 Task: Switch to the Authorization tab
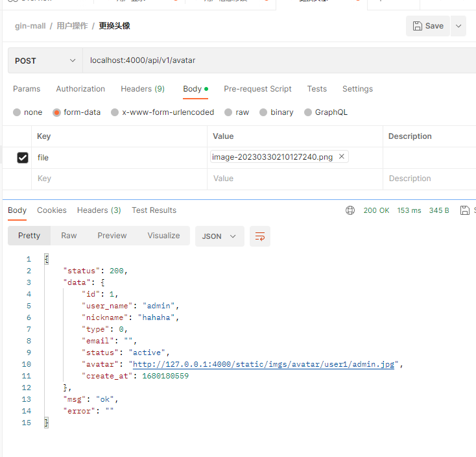tap(80, 89)
